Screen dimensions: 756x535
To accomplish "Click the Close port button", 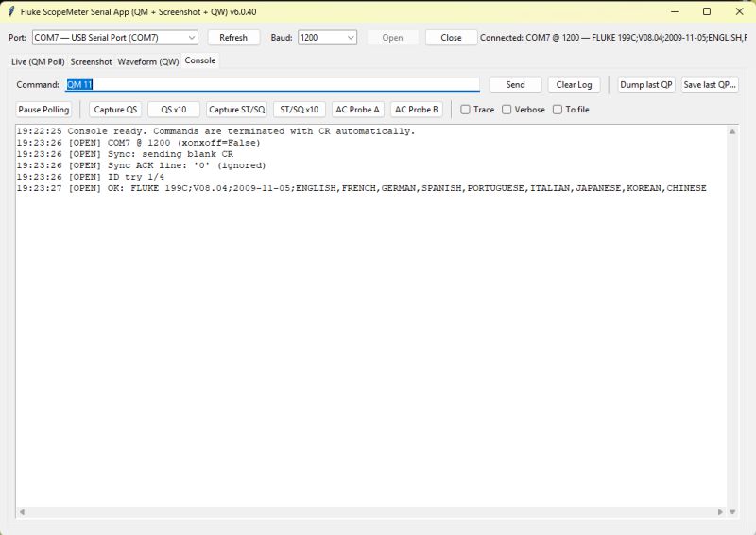I will [x=451, y=38].
